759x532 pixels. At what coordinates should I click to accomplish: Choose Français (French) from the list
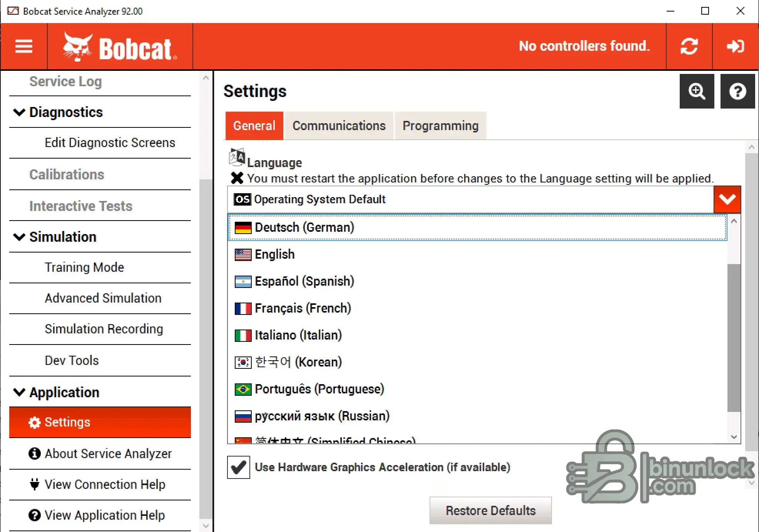coord(477,308)
